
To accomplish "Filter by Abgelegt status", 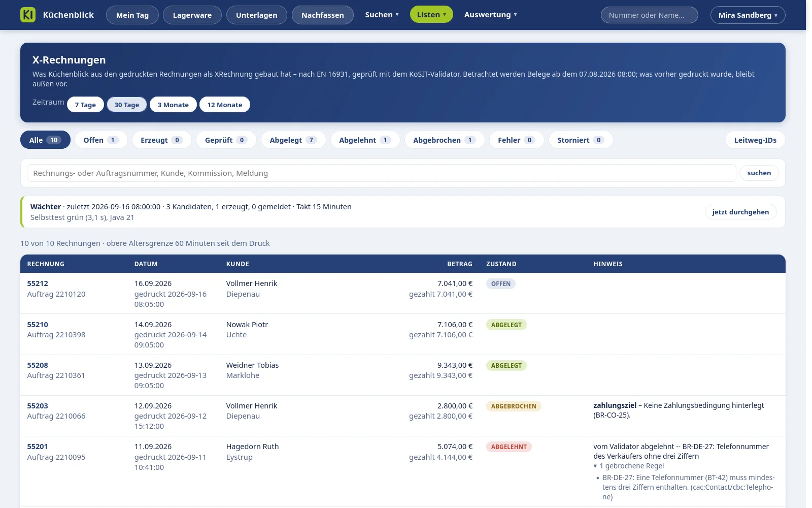I will [x=293, y=140].
